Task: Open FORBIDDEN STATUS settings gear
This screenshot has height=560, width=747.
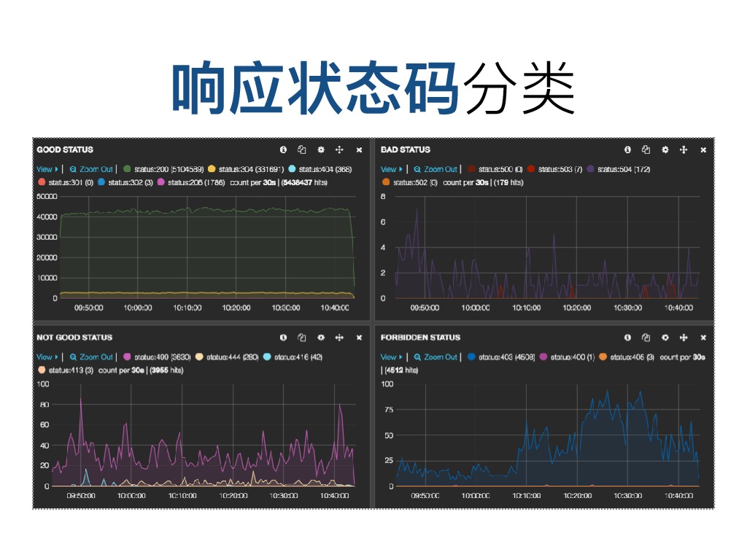Action: click(665, 337)
